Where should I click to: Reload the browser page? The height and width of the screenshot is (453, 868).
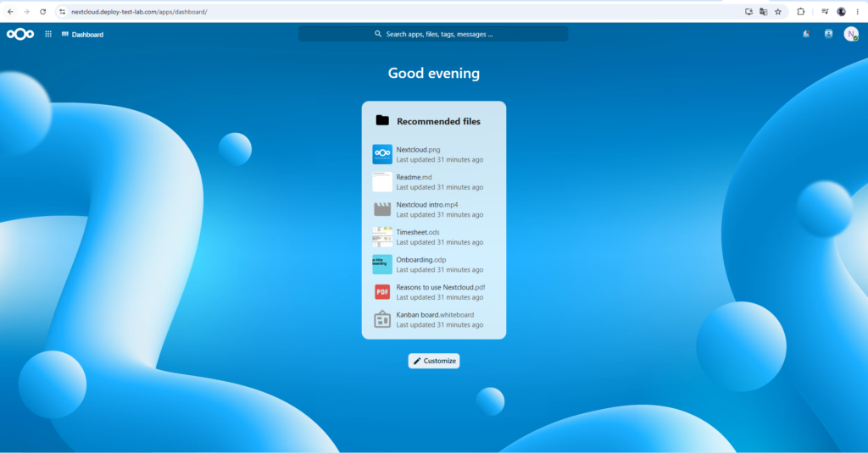tap(42, 12)
